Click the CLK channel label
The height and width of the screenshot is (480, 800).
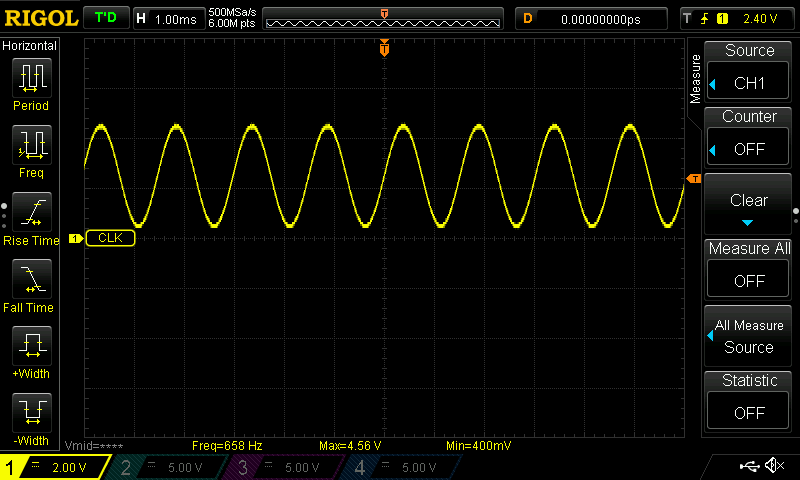[110, 238]
